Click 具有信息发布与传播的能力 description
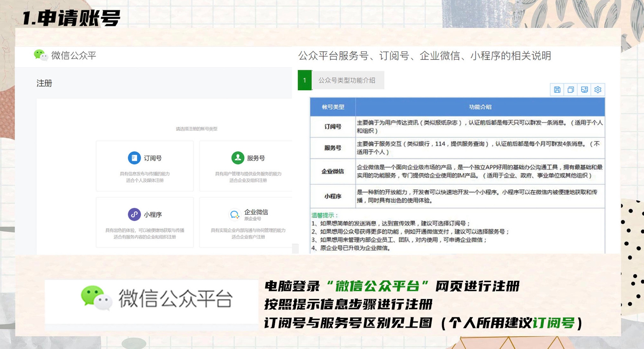 click(145, 174)
